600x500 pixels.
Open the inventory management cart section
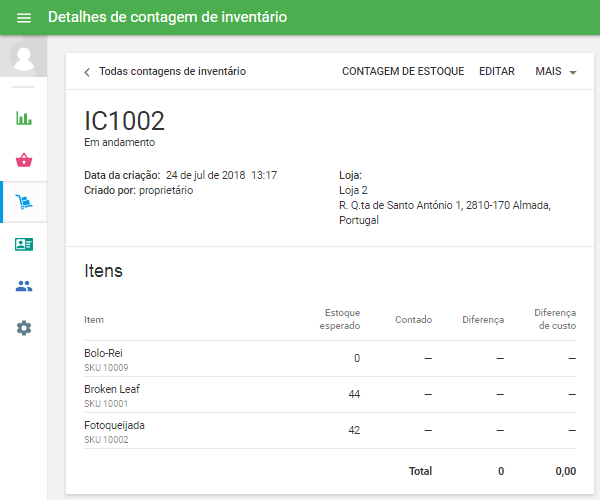(24, 202)
